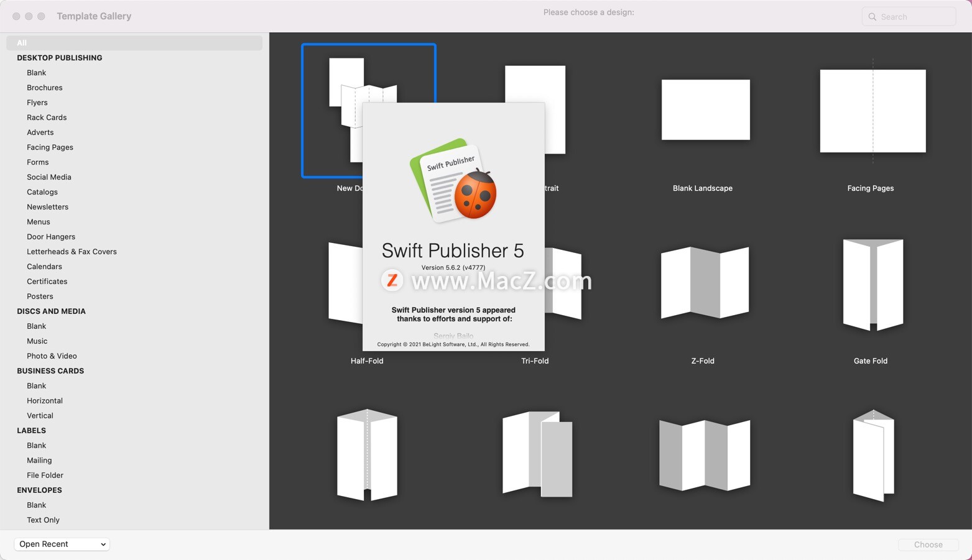This screenshot has height=560, width=972.
Task: Click the DESKTOP PUBLISHING section header
Action: tap(59, 58)
